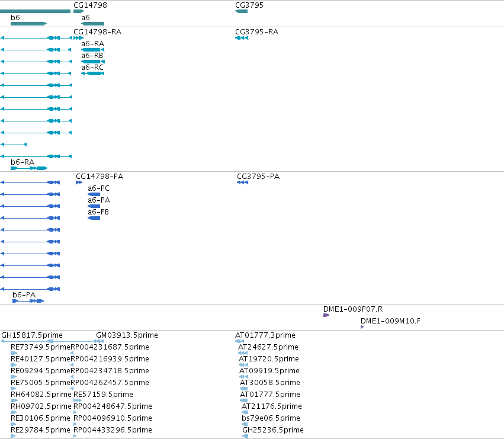The height and width of the screenshot is (439, 504).
Task: Click the purple DME1-009P07.R glyph
Action: (326, 316)
